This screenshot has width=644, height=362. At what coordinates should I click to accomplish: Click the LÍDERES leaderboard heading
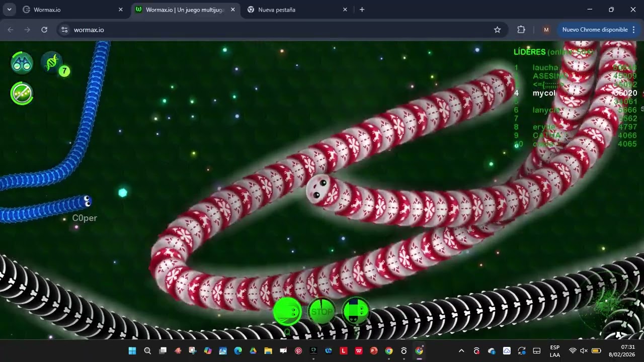pyautogui.click(x=530, y=52)
